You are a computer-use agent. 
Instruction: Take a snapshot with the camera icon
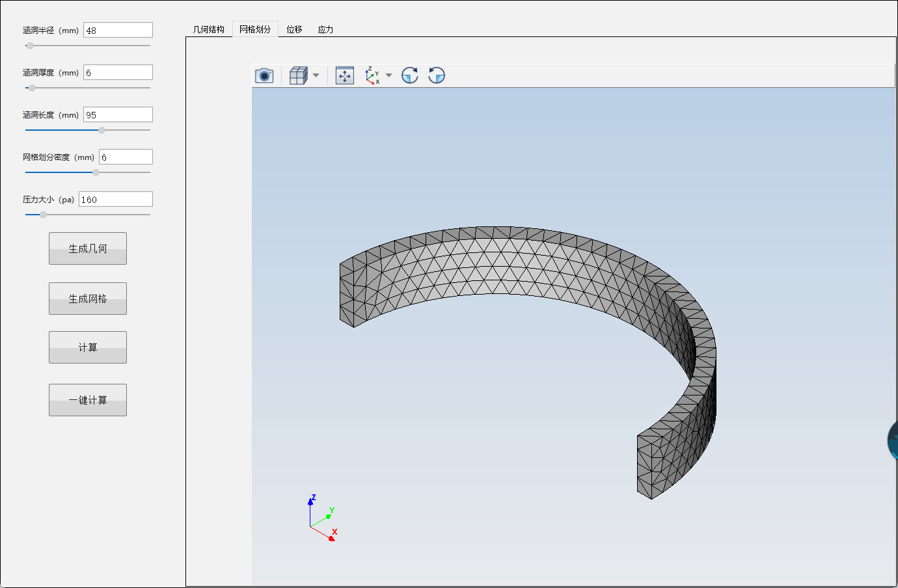[264, 75]
